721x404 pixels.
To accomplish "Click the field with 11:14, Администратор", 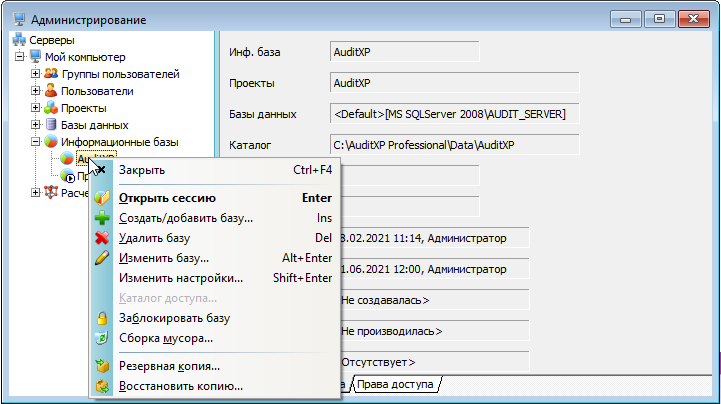I will coord(435,238).
